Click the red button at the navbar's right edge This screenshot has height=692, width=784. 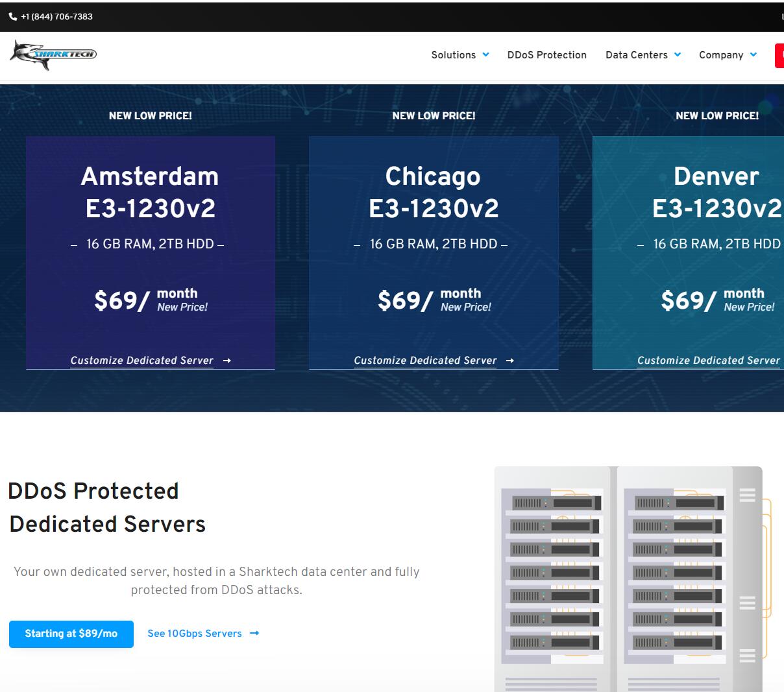(x=779, y=55)
